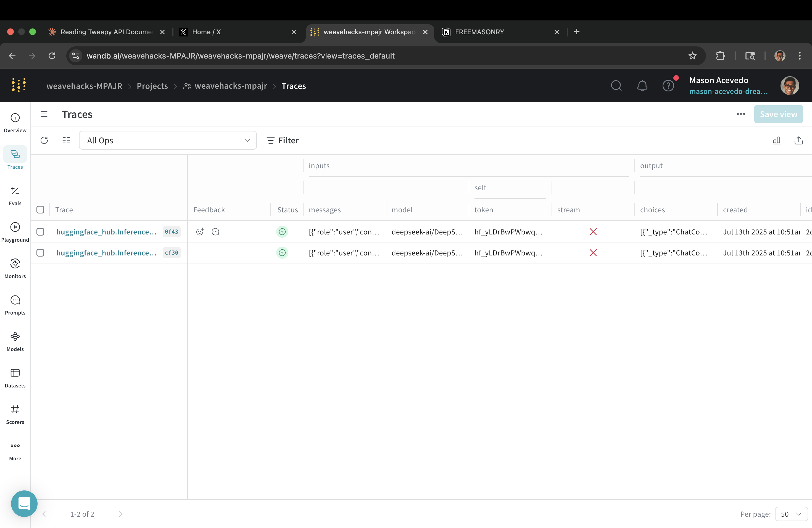Click the Save view button
Image resolution: width=812 pixels, height=528 pixels.
[778, 114]
